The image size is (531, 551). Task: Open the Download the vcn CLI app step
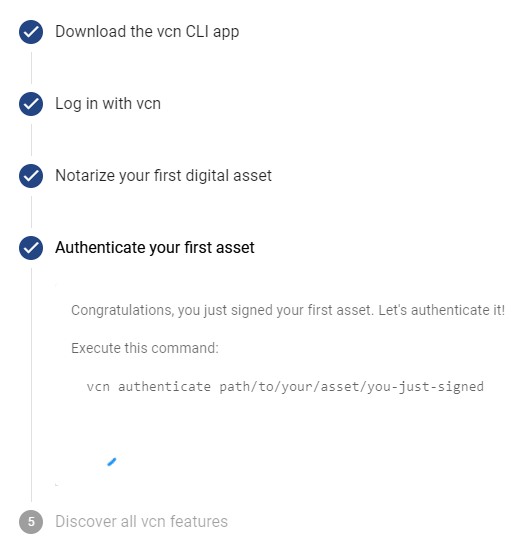147,32
